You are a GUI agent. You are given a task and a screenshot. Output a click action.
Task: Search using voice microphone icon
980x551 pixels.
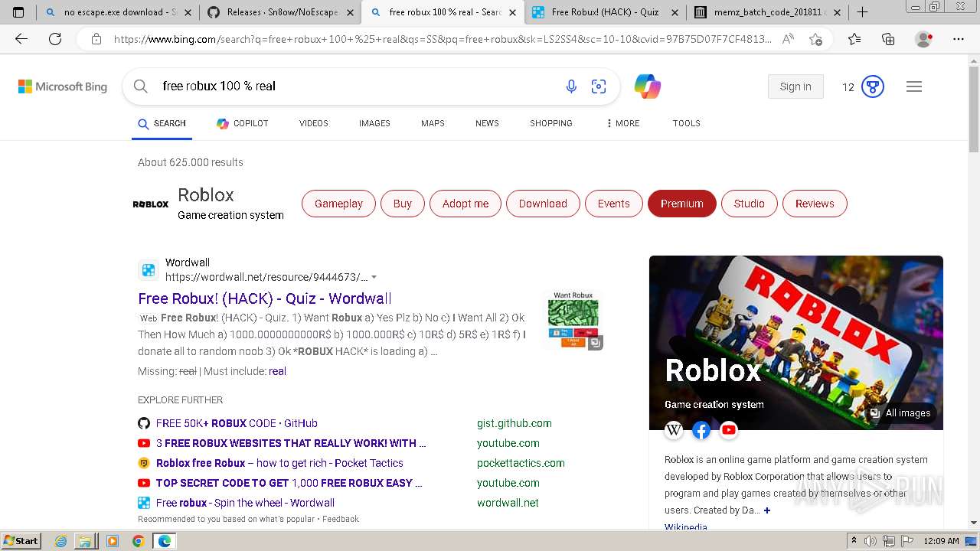click(x=571, y=86)
